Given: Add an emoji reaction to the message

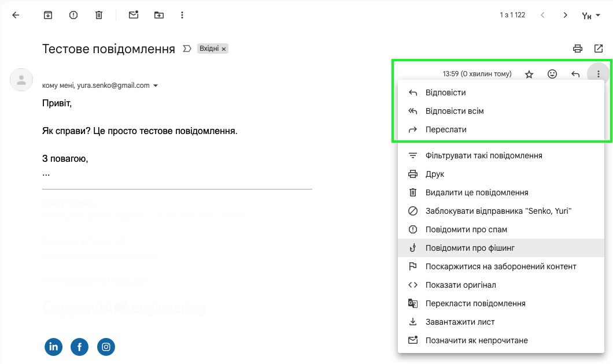Looking at the screenshot, I should click(x=552, y=74).
